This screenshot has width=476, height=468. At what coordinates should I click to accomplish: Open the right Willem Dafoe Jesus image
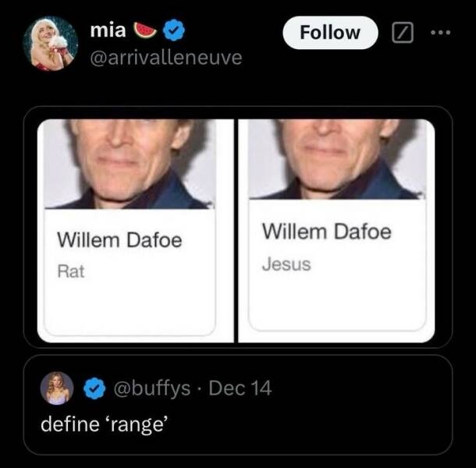(336, 159)
